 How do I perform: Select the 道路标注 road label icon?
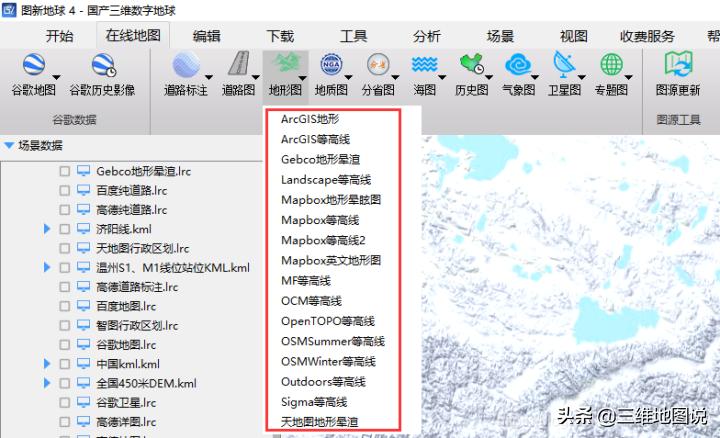pos(186,64)
